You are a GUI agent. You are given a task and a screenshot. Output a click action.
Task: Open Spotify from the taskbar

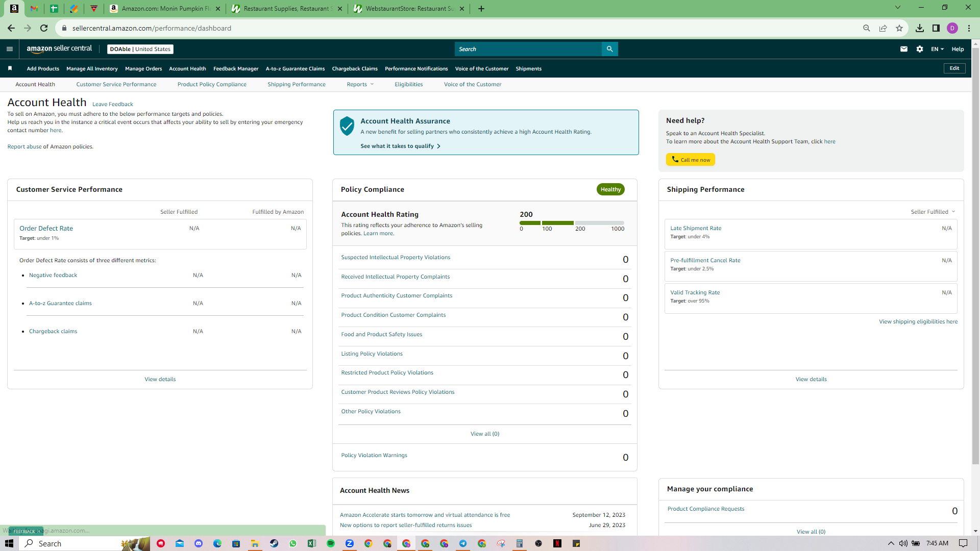tap(331, 543)
